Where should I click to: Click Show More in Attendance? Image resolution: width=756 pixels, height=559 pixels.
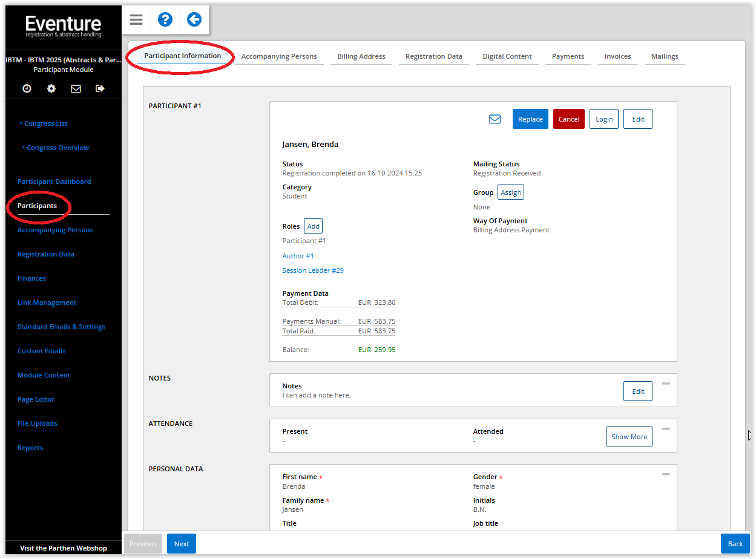[x=629, y=437]
